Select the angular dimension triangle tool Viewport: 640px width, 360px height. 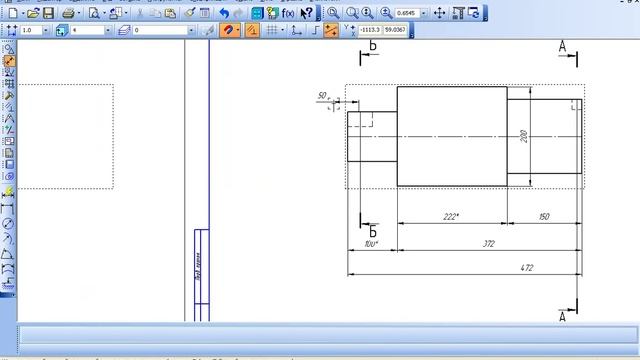pos(8,254)
